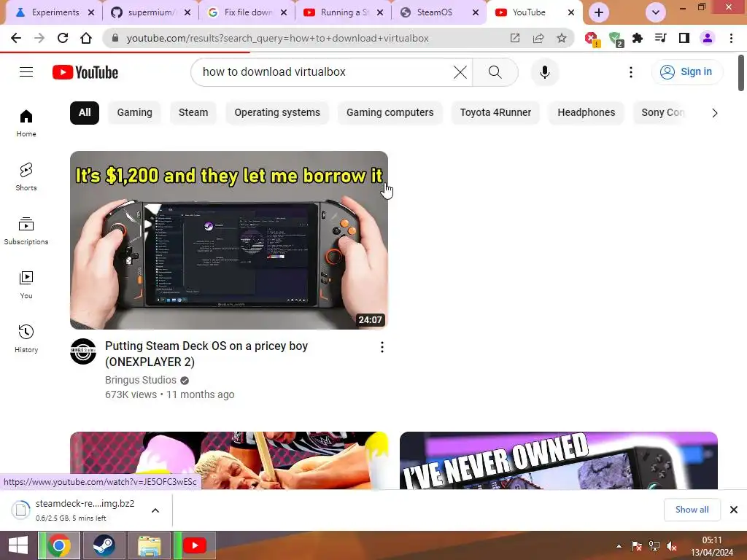Open the Chrome profile avatar

pos(708,38)
